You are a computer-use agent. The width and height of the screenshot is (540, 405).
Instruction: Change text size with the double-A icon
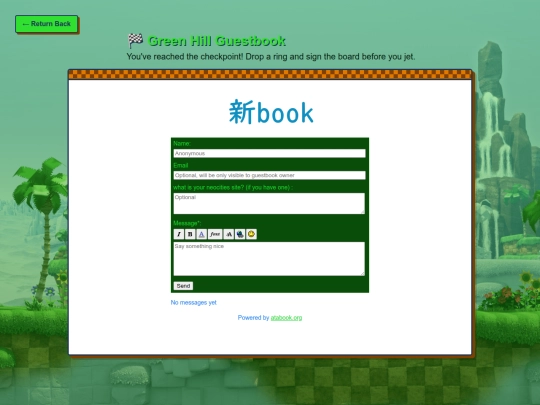pyautogui.click(x=229, y=234)
